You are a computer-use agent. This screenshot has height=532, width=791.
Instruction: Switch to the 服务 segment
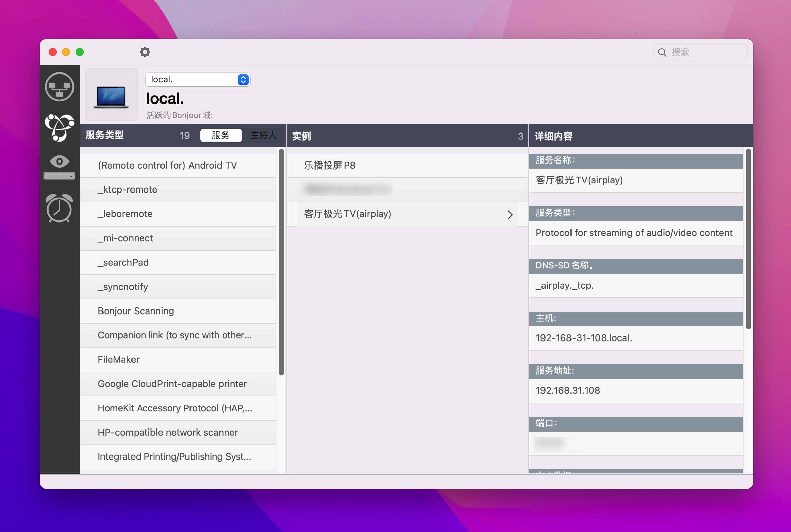[221, 136]
